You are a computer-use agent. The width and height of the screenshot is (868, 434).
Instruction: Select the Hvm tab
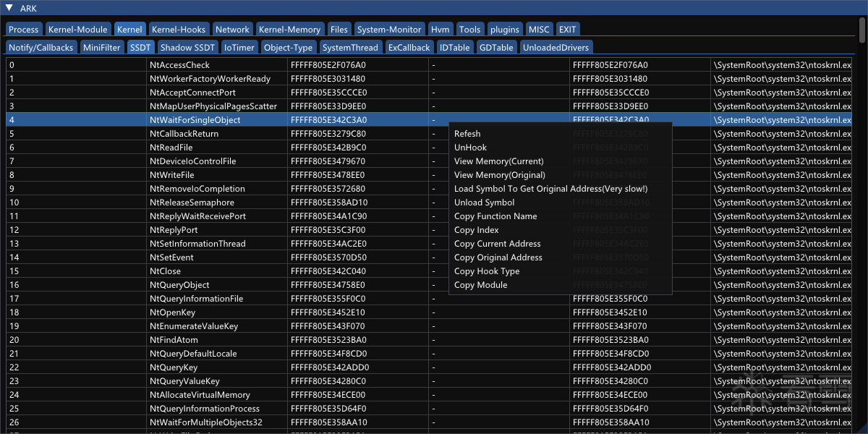point(440,30)
